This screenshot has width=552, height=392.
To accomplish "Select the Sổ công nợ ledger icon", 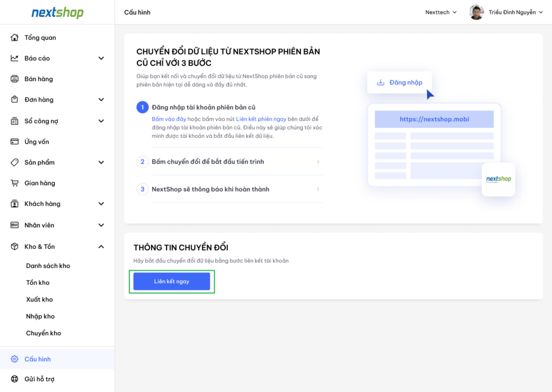I will pyautogui.click(x=14, y=121).
